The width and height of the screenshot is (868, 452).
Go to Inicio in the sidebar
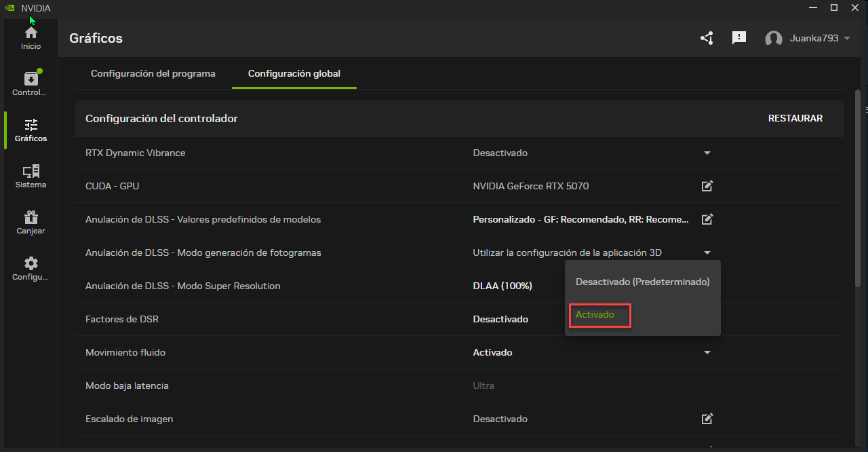point(31,38)
